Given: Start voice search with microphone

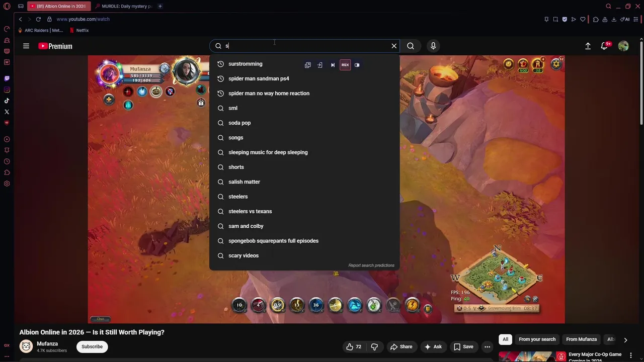Looking at the screenshot, I should 433,46.
